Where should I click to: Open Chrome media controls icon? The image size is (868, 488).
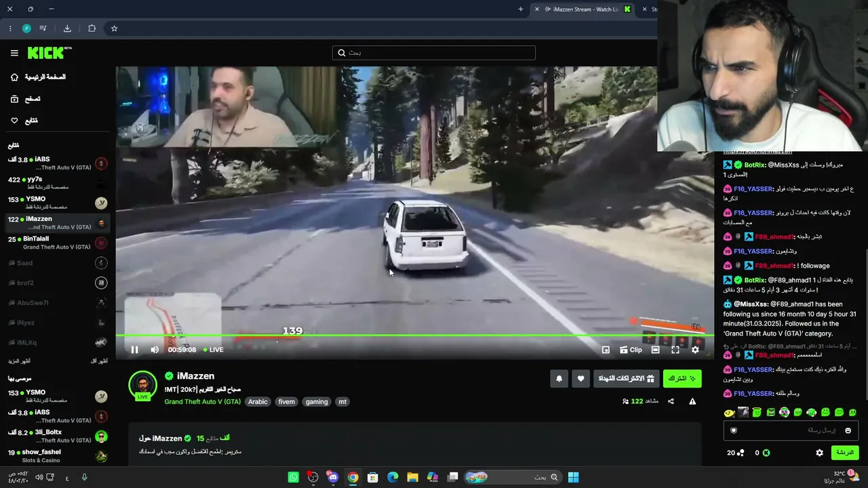pos(43,28)
